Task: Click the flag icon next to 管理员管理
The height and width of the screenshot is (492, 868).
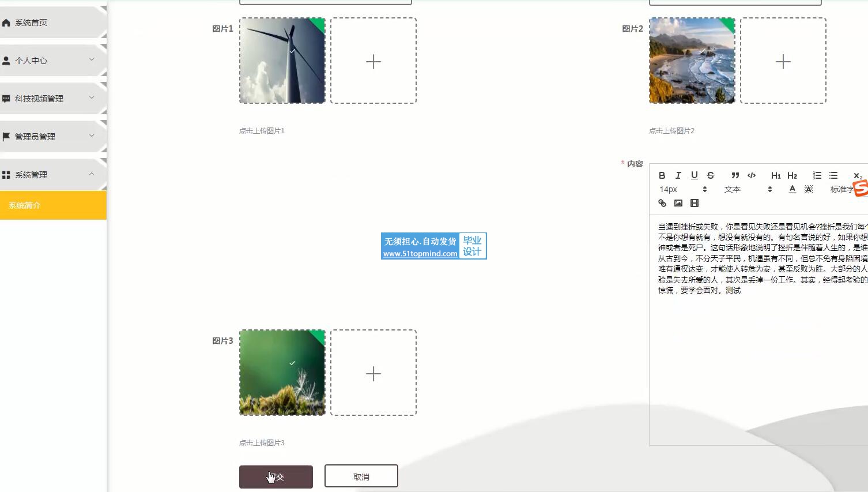Action: tap(6, 137)
